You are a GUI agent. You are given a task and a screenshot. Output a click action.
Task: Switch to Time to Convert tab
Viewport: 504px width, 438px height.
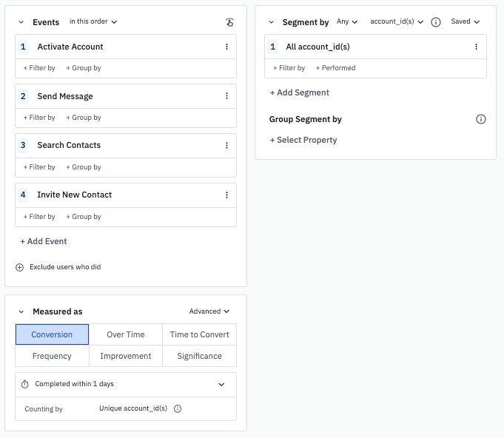click(199, 334)
